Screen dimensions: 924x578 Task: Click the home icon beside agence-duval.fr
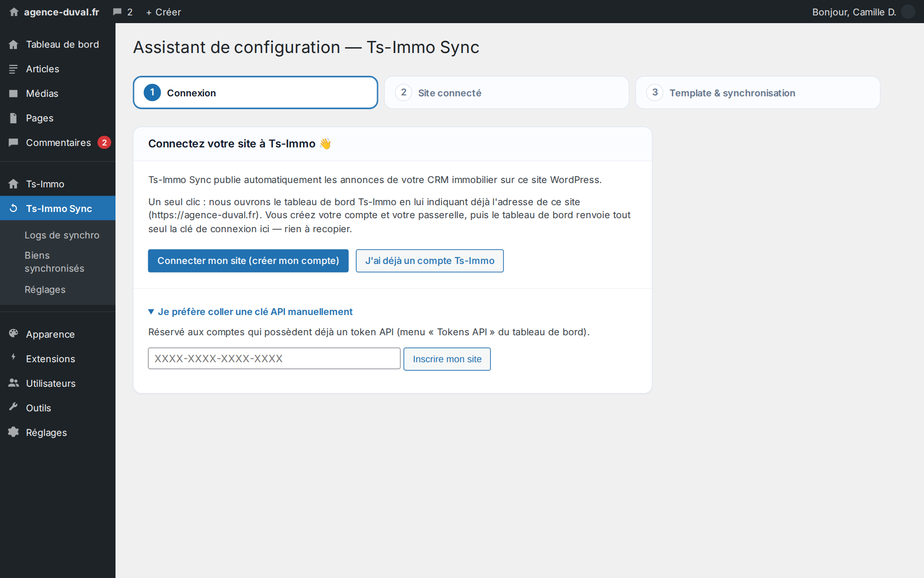click(14, 12)
